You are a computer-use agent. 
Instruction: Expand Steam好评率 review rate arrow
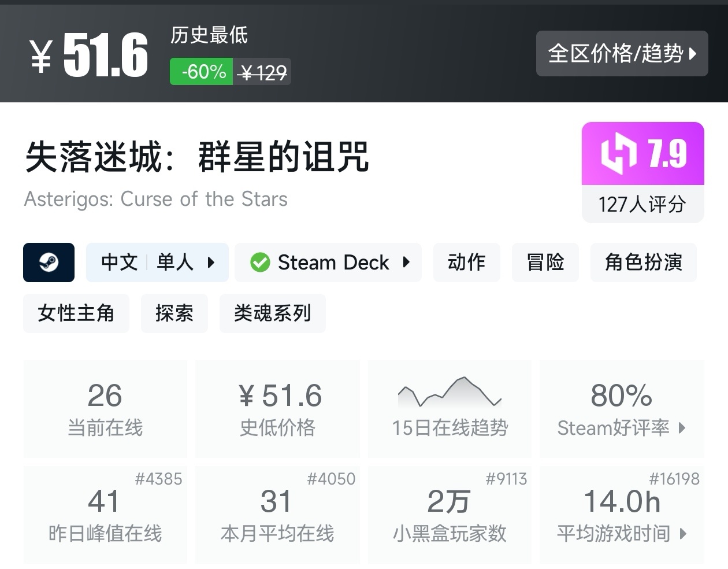[x=682, y=428]
